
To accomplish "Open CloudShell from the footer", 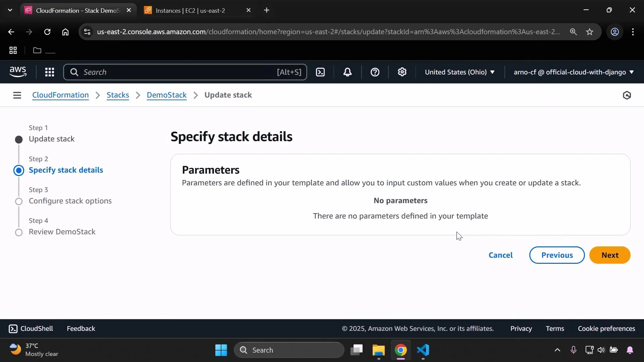I will tap(31, 329).
